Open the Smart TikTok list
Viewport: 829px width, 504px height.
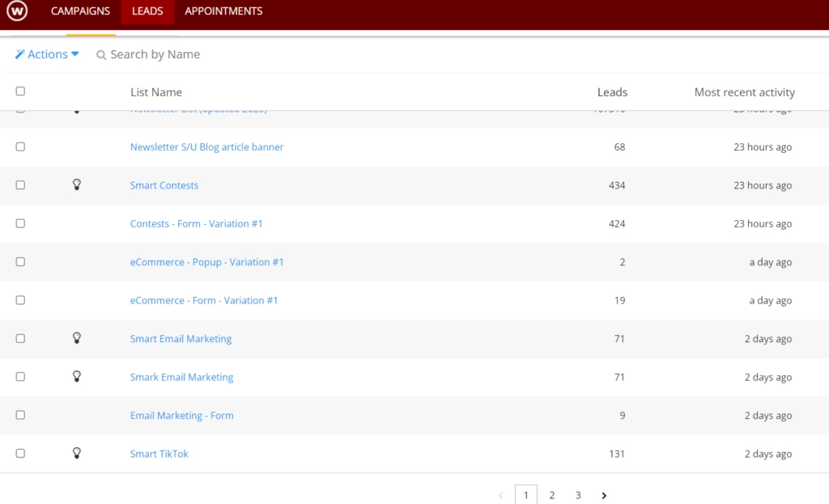coord(159,454)
